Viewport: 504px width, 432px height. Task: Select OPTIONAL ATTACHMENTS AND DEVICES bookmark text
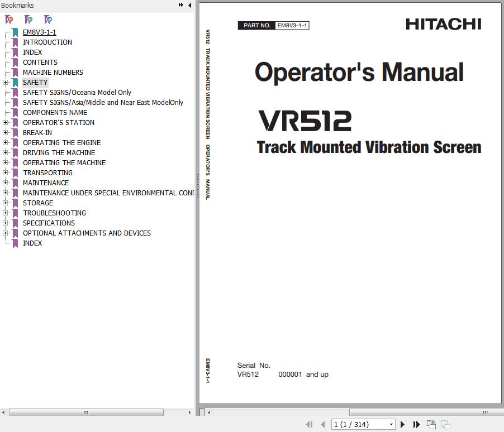point(87,233)
